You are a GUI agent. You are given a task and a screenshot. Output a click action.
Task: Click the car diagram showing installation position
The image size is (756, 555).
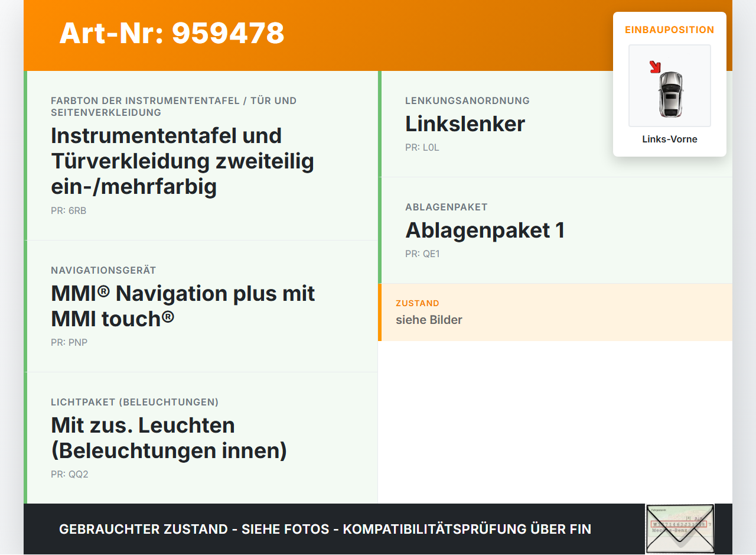pyautogui.click(x=669, y=86)
